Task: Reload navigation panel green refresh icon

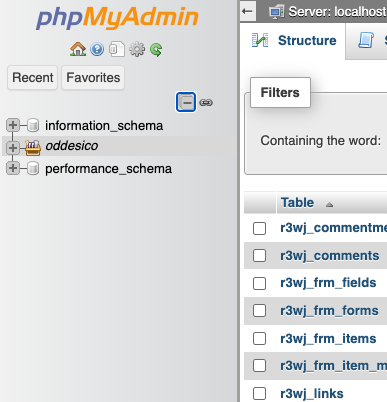Action: point(156,50)
